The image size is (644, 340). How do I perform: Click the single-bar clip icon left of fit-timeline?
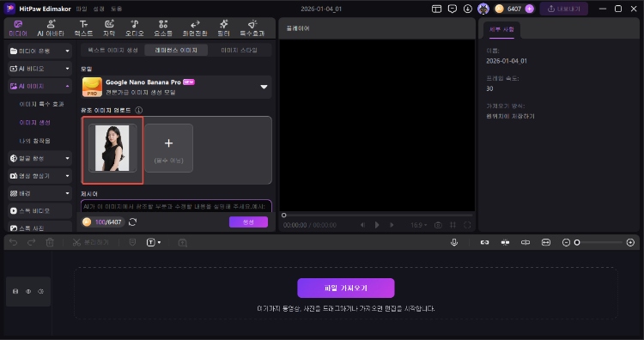526,243
